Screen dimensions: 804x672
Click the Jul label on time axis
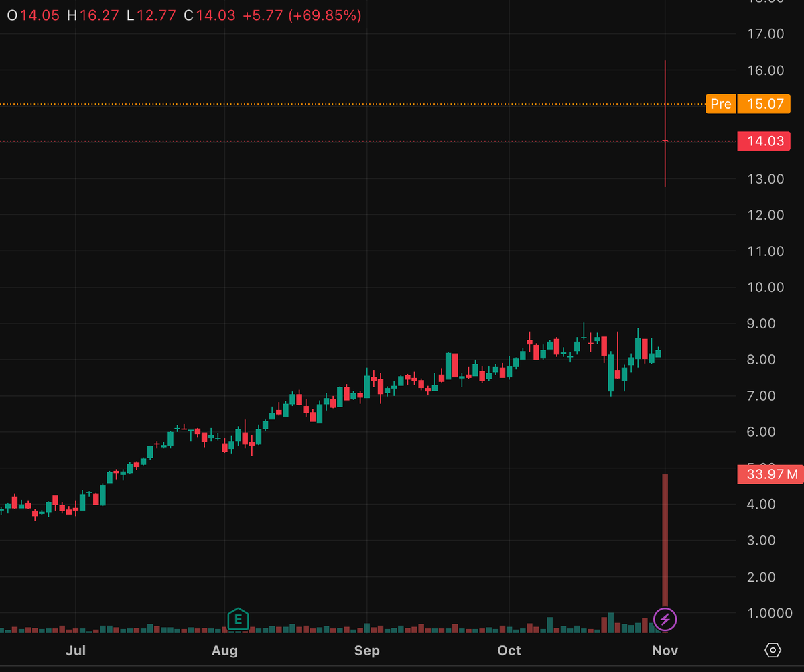76,651
